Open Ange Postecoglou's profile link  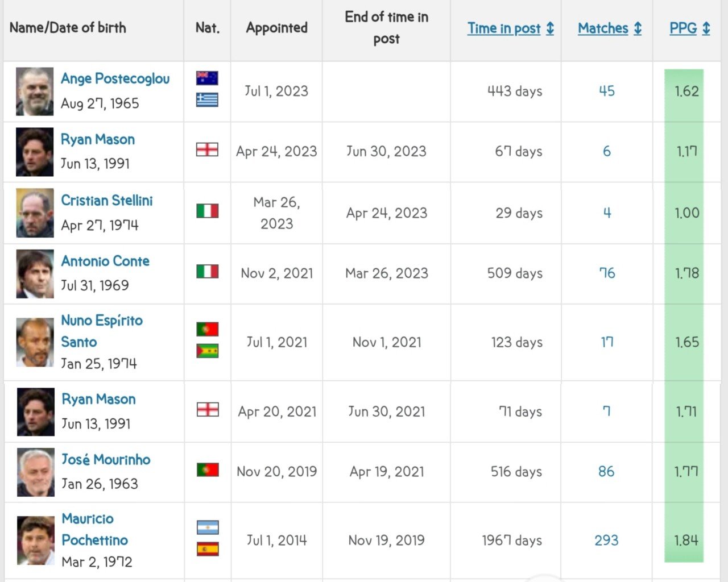115,79
